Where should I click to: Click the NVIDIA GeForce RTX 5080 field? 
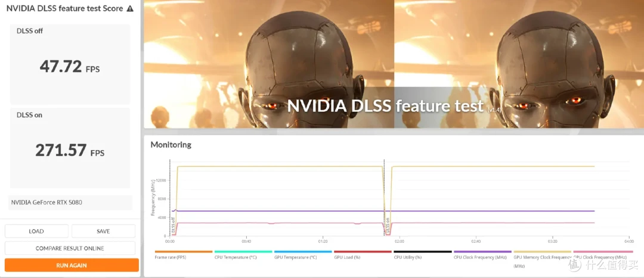point(70,202)
